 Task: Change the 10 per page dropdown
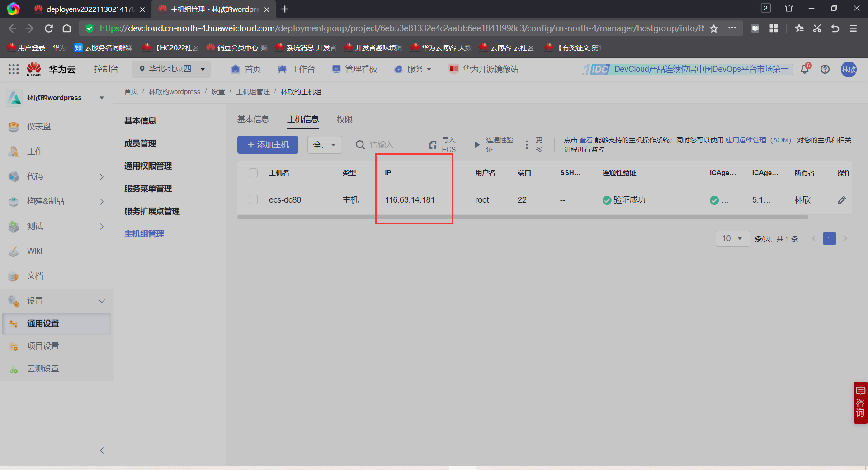point(733,238)
